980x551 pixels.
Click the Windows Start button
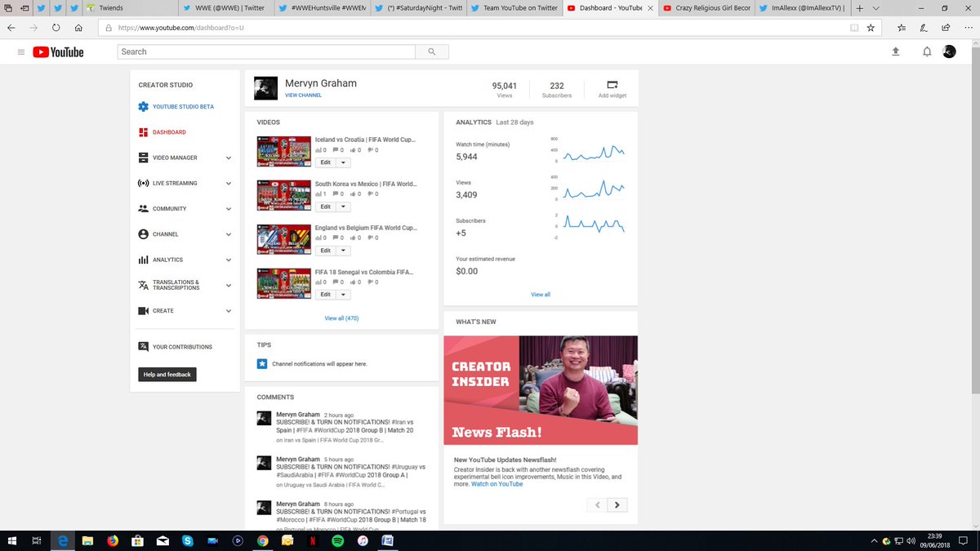tap(12, 540)
